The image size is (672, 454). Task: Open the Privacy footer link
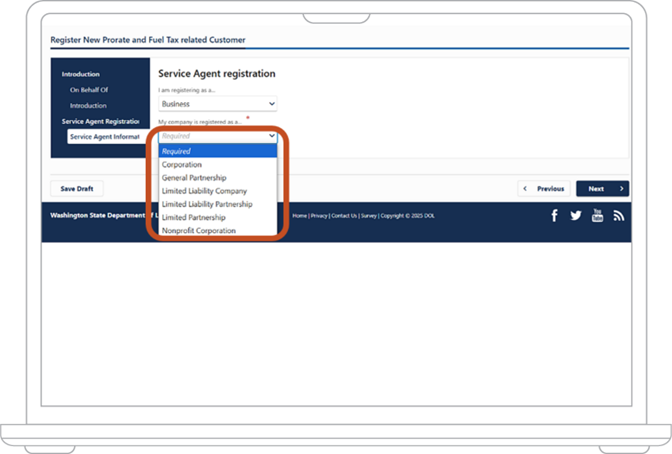coord(319,216)
